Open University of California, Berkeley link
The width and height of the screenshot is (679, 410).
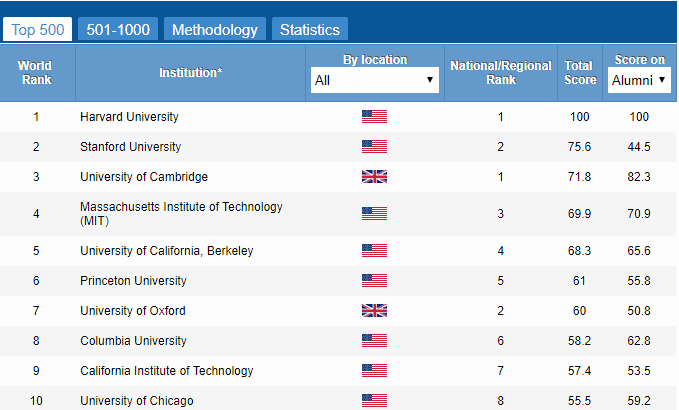167,251
